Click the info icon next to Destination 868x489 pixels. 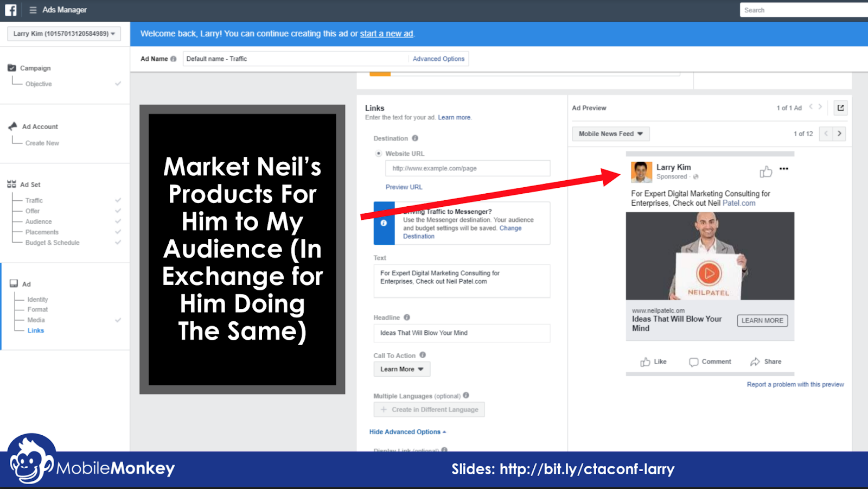[415, 138]
